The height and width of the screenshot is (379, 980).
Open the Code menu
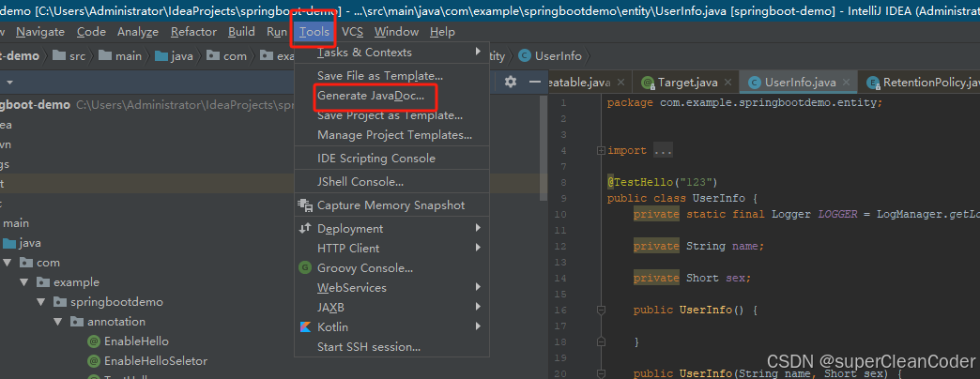(x=91, y=31)
